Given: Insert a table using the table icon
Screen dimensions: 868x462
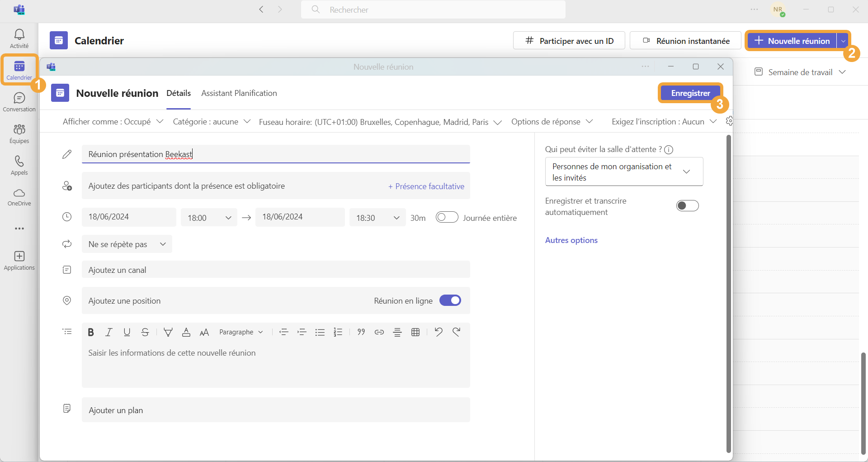Looking at the screenshot, I should pyautogui.click(x=415, y=332).
